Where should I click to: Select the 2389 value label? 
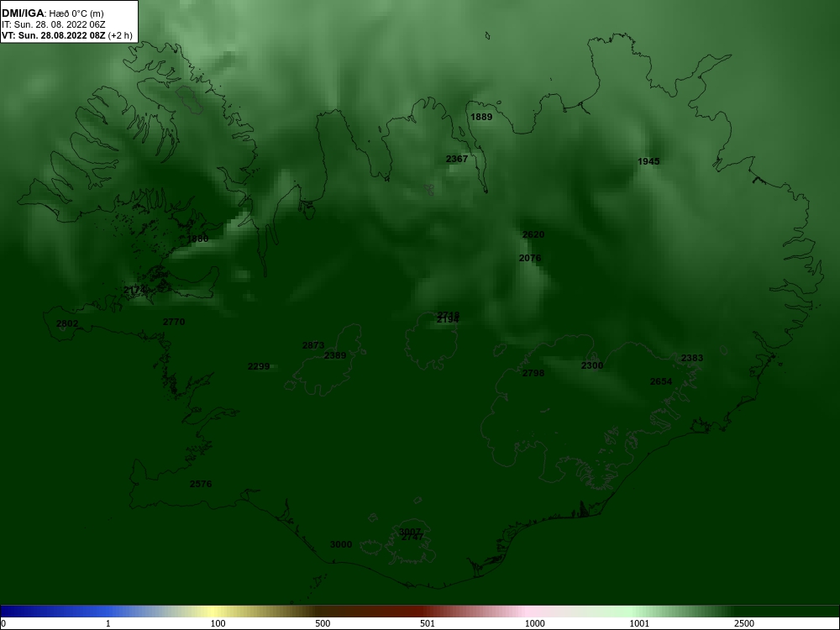335,355
